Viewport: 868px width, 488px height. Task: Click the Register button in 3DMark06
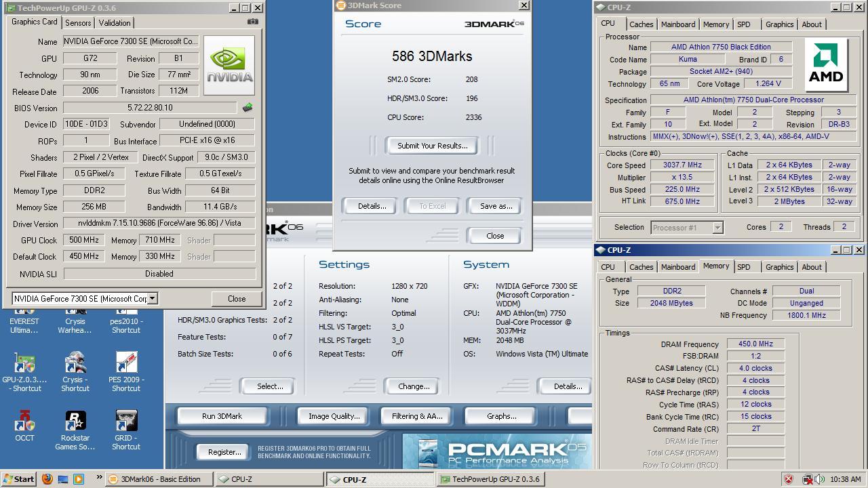224,451
